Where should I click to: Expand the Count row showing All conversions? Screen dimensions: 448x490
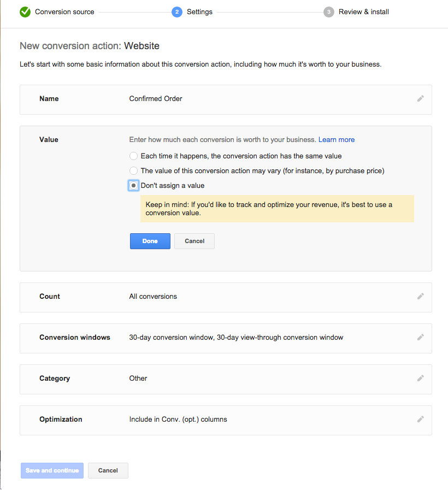(x=226, y=297)
